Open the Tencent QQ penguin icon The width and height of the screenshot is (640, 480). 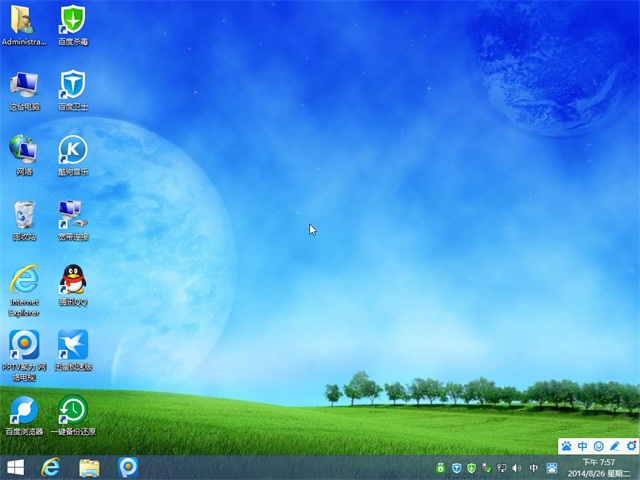72,280
